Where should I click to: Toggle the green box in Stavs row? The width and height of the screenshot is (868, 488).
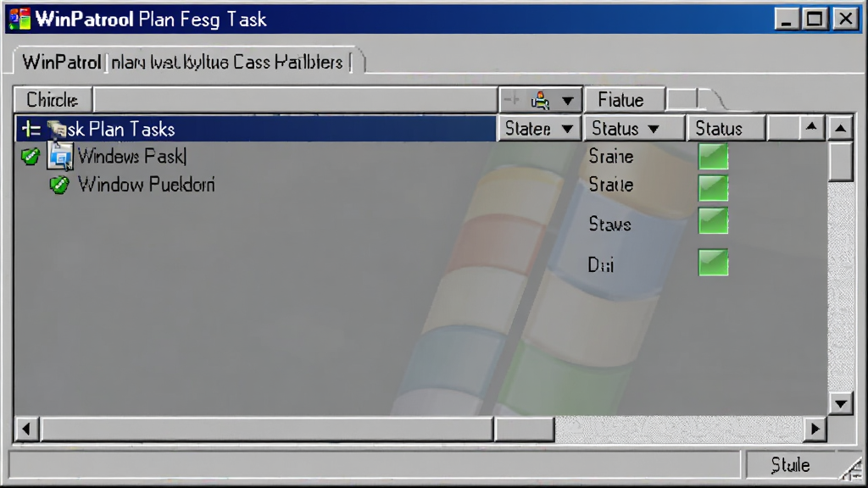713,221
